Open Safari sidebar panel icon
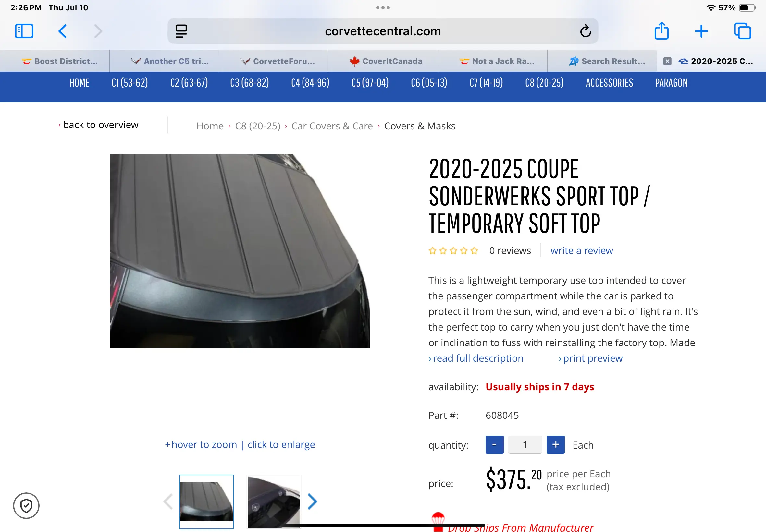 [x=24, y=31]
